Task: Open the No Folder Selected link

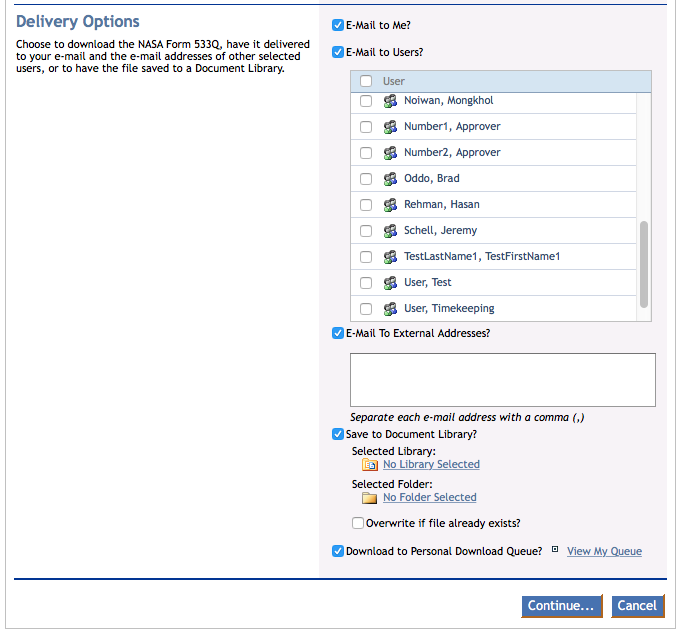Action: (x=429, y=498)
